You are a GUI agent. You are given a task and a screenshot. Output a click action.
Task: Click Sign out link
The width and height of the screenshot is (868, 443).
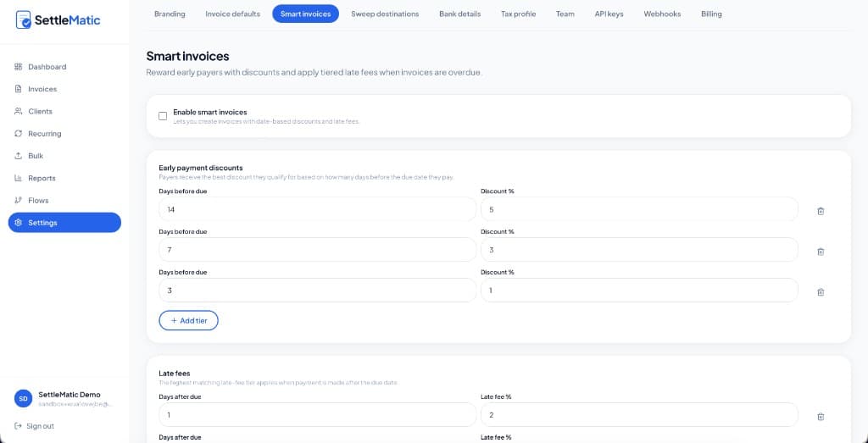34,426
